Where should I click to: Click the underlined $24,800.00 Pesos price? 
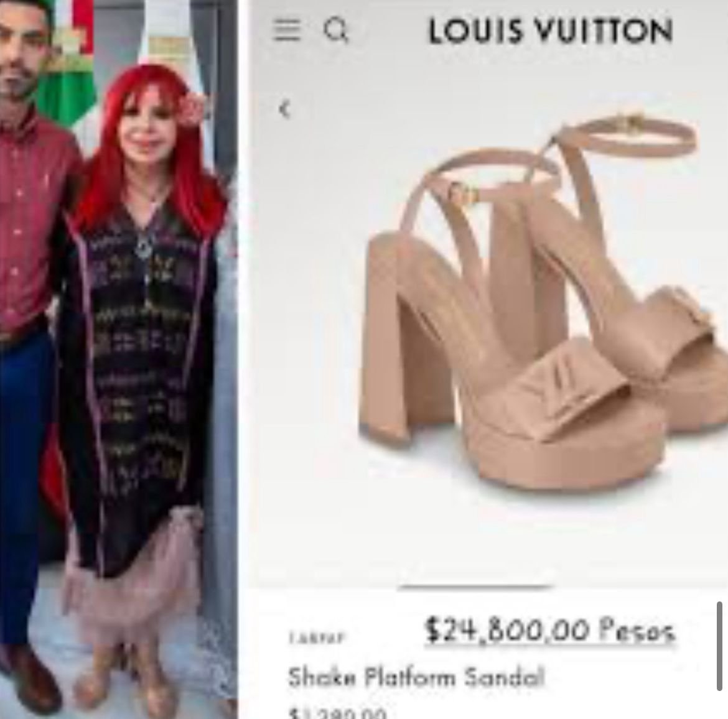tap(550, 631)
